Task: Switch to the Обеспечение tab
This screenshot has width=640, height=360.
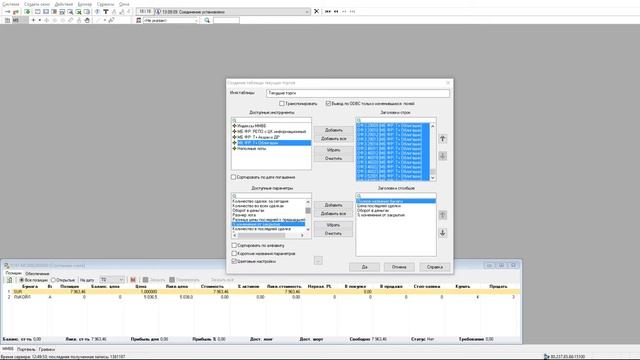Action: pyautogui.click(x=37, y=273)
